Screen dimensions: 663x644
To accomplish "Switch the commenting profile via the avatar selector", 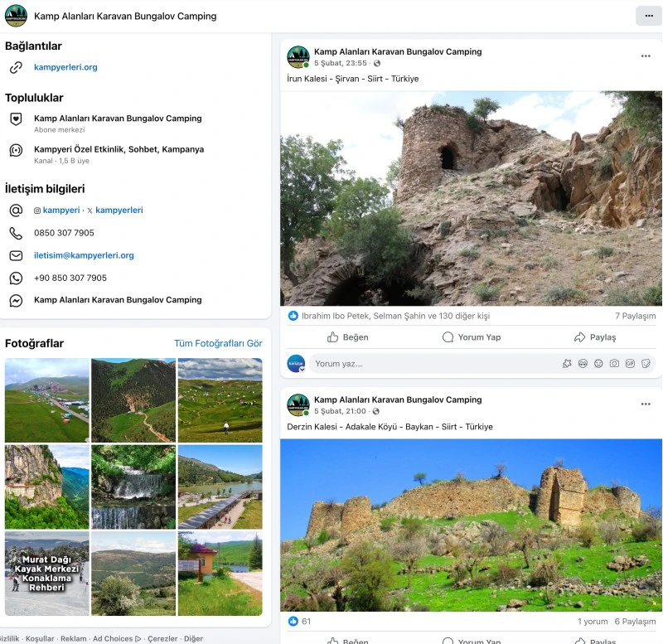I will [x=297, y=364].
